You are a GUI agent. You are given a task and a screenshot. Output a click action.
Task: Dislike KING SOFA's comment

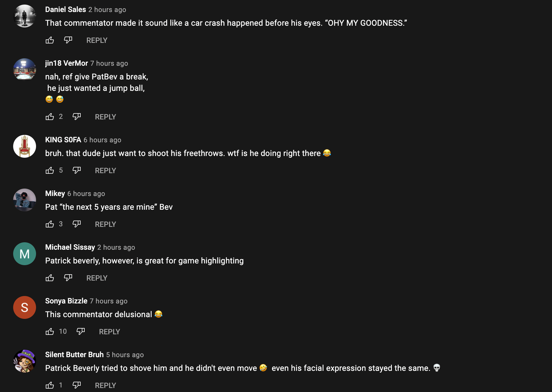(77, 170)
